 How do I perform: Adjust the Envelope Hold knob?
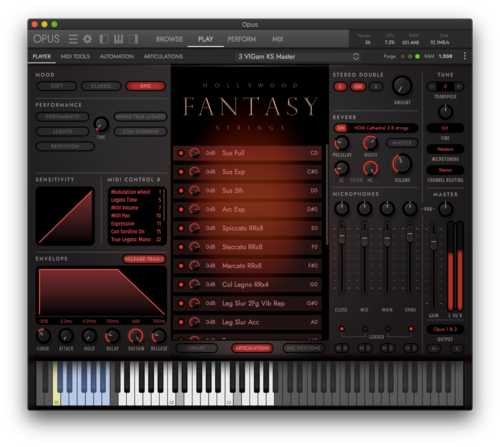click(89, 336)
